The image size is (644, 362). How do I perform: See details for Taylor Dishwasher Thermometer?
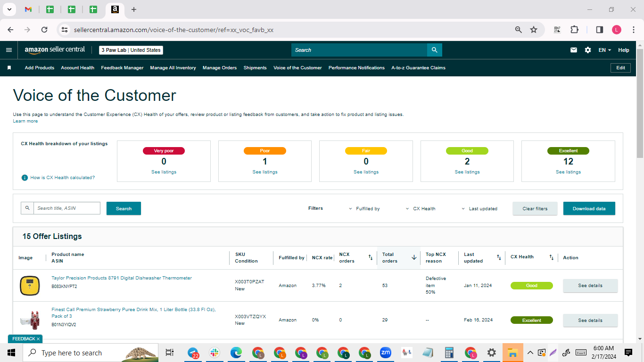590,286
